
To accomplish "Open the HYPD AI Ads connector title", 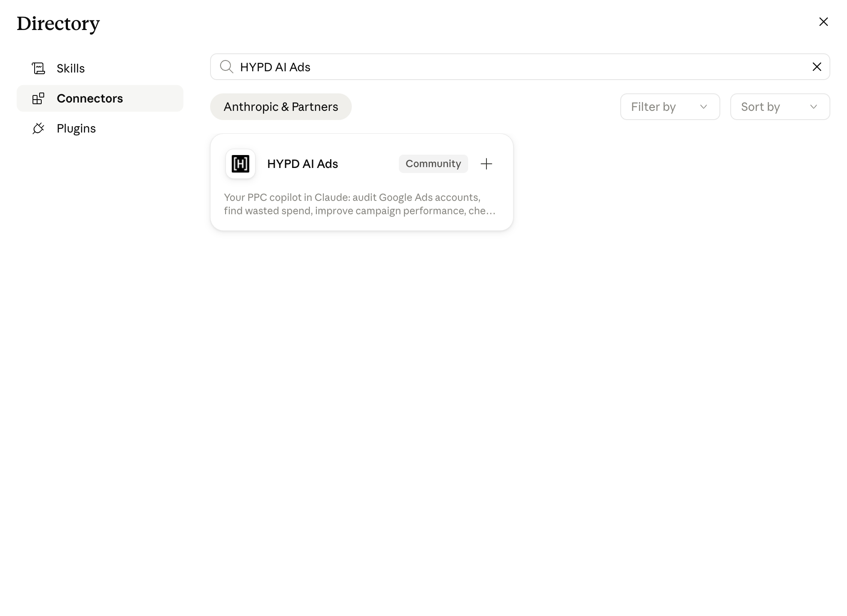I will click(303, 164).
